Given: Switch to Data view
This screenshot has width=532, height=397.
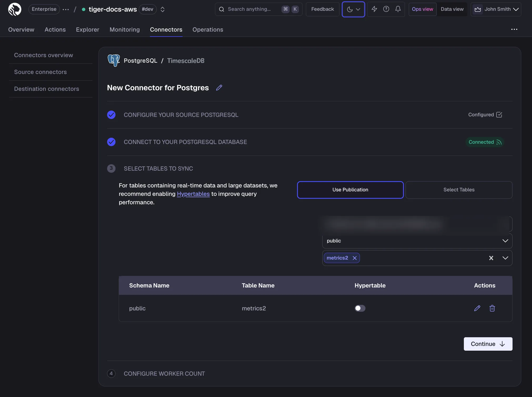Looking at the screenshot, I should [452, 9].
